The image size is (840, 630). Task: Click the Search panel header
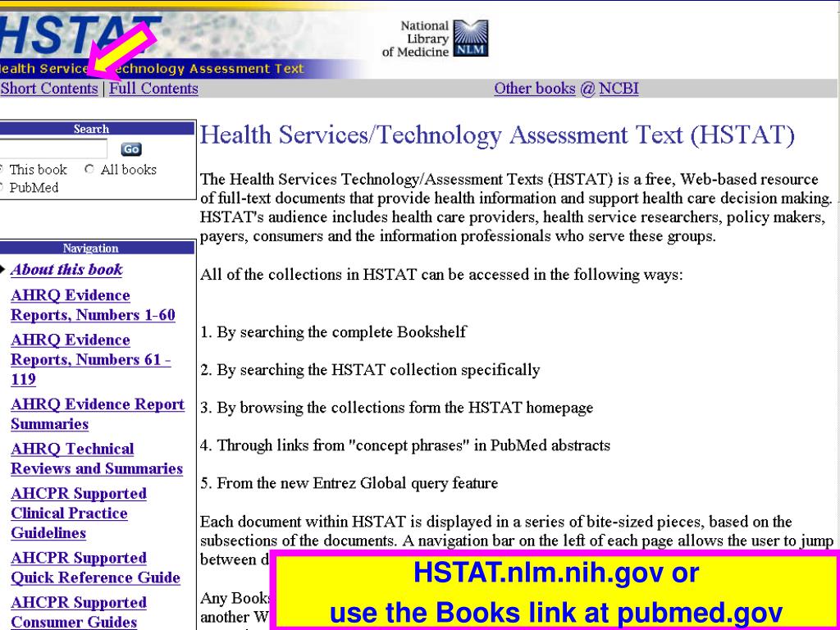(97, 129)
